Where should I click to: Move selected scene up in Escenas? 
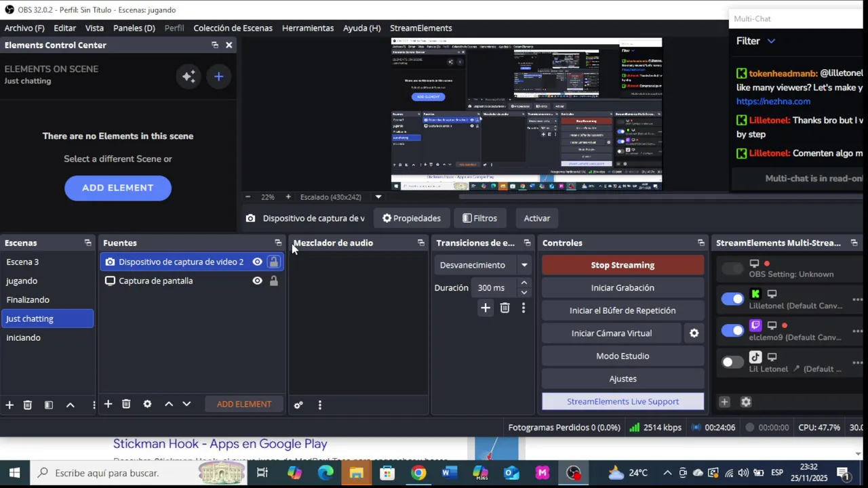[x=70, y=405]
